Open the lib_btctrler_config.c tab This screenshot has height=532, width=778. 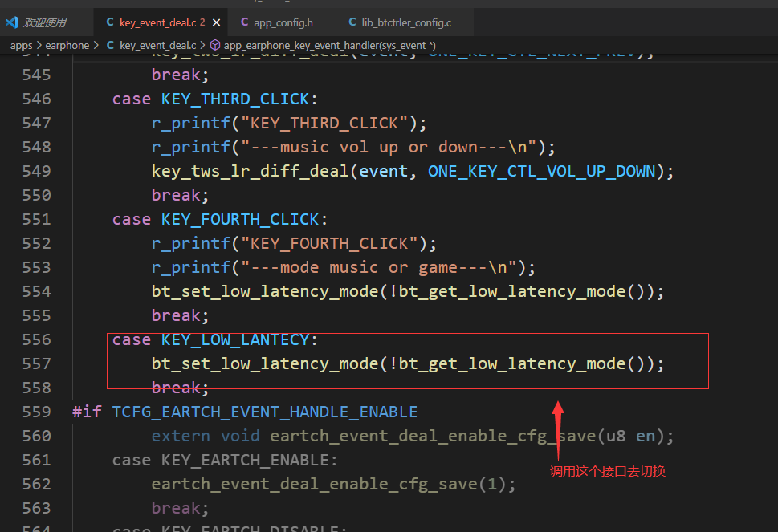(406, 22)
